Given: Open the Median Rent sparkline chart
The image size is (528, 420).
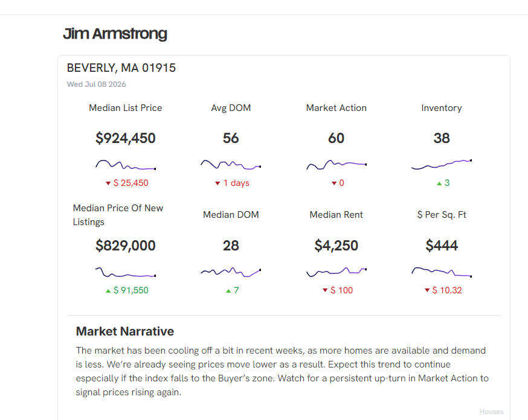Looking at the screenshot, I should tap(336, 272).
